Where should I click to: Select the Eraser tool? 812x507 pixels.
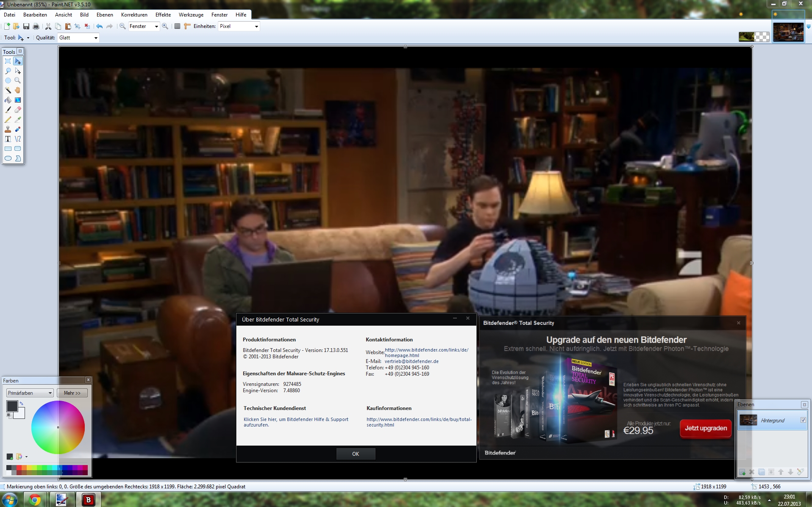tap(18, 110)
